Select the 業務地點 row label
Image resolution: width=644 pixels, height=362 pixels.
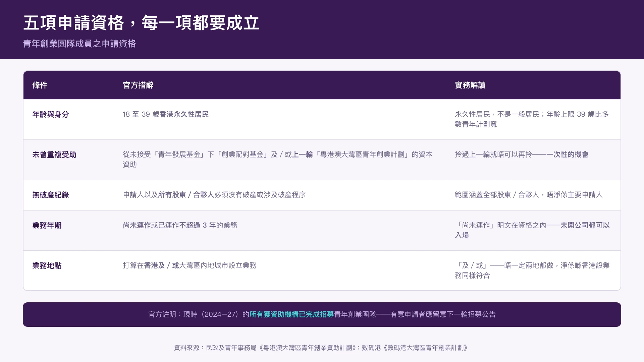click(47, 265)
